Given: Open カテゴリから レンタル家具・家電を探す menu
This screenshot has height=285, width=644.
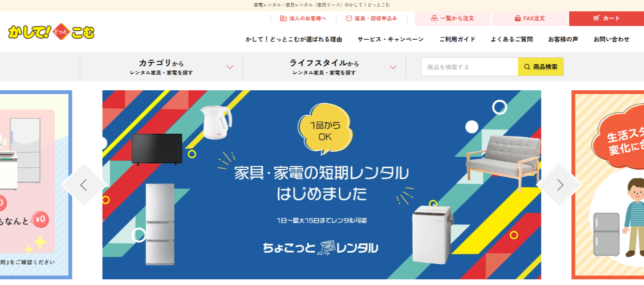Looking at the screenshot, I should pos(161,67).
